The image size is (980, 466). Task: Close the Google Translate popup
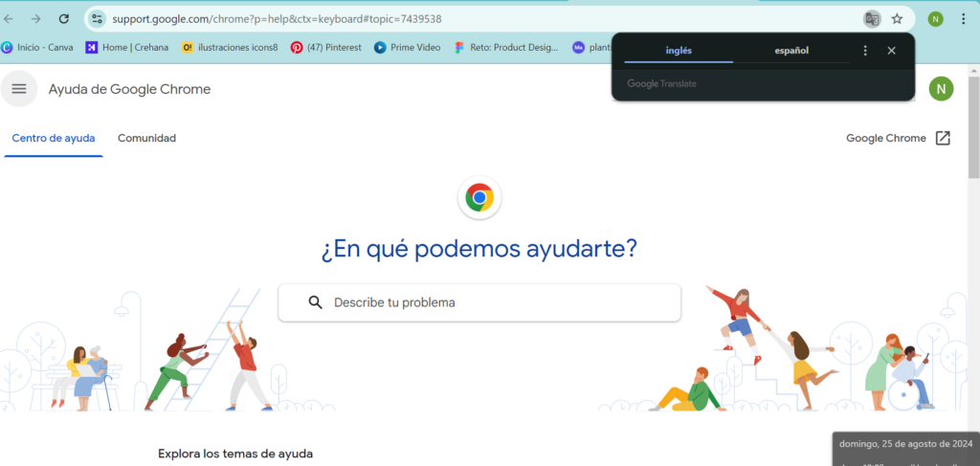(x=892, y=51)
